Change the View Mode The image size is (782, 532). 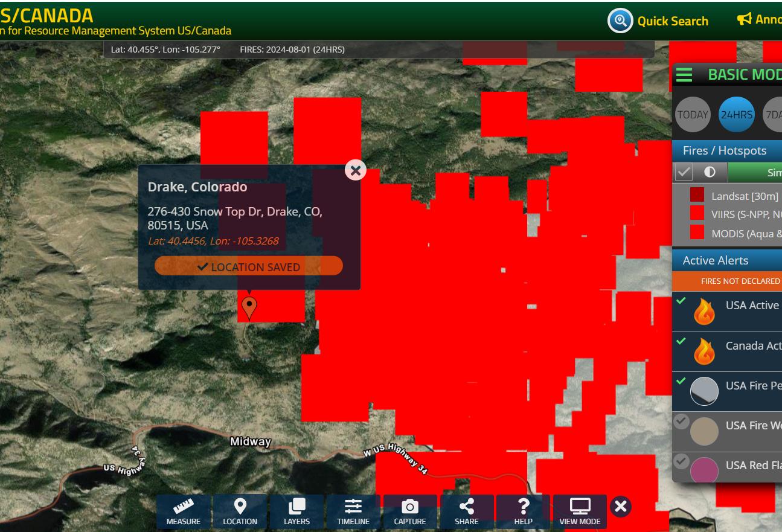[x=580, y=512]
